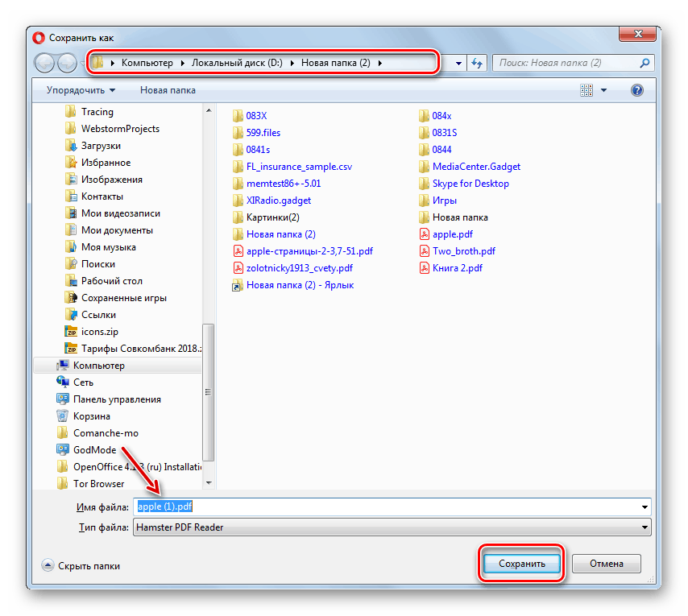688x616 pixels.
Task: Click the Сеть network icon
Action: 63,382
